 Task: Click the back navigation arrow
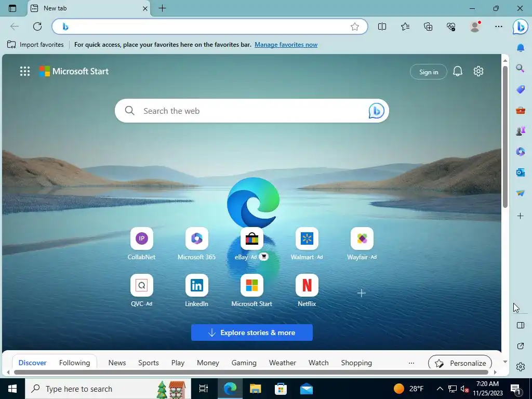15,26
